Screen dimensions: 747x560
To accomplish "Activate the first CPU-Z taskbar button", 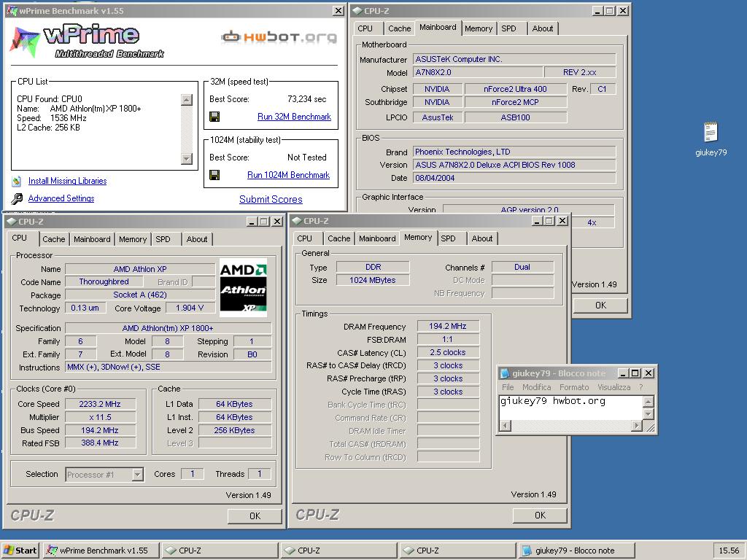I will click(220, 551).
